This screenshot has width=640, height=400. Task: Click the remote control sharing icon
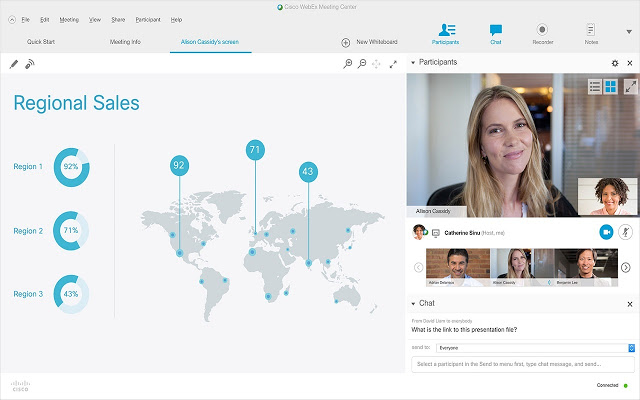pos(30,64)
